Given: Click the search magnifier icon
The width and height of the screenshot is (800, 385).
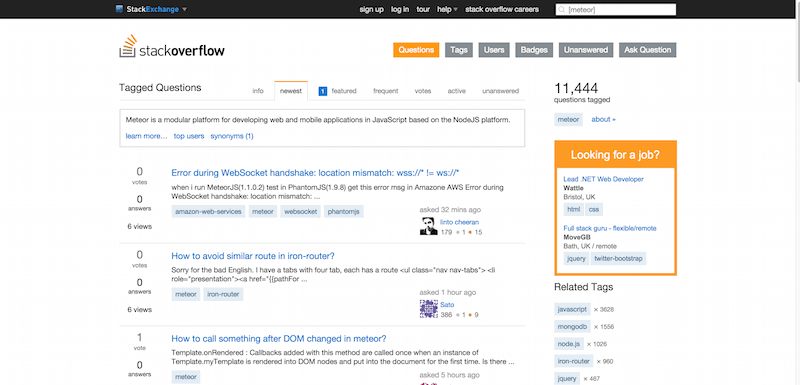Looking at the screenshot, I should click(x=562, y=10).
